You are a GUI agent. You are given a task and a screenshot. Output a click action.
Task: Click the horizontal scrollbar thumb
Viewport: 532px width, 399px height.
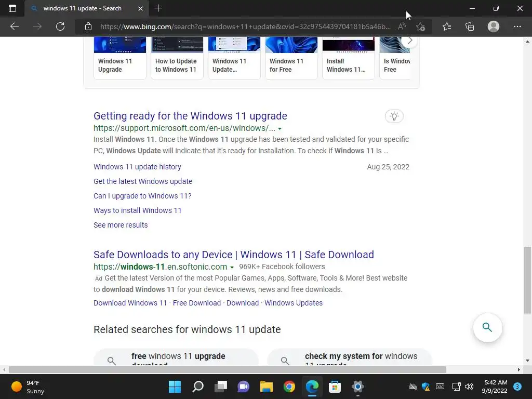pyautogui.click(x=228, y=369)
